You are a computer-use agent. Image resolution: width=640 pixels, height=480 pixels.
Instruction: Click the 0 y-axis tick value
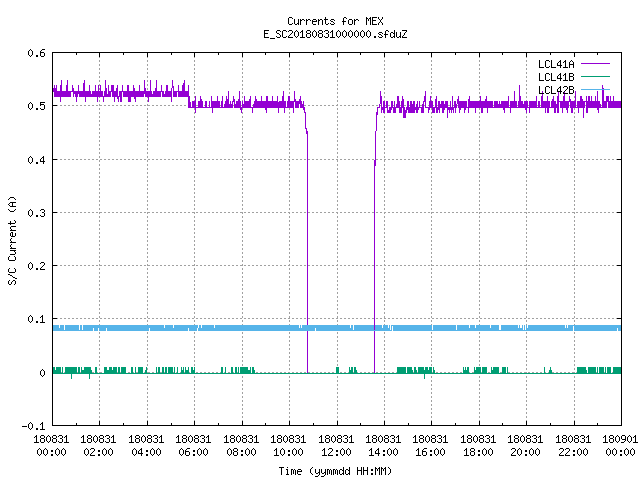coord(42,373)
